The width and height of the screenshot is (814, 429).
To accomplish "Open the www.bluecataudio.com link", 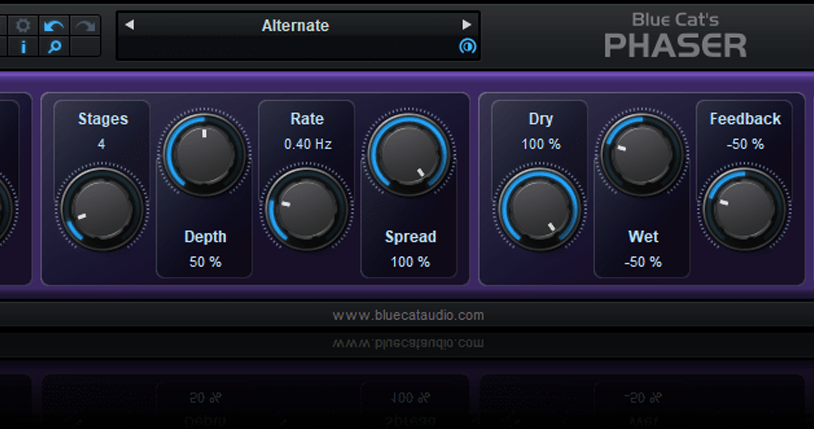I will click(x=408, y=315).
